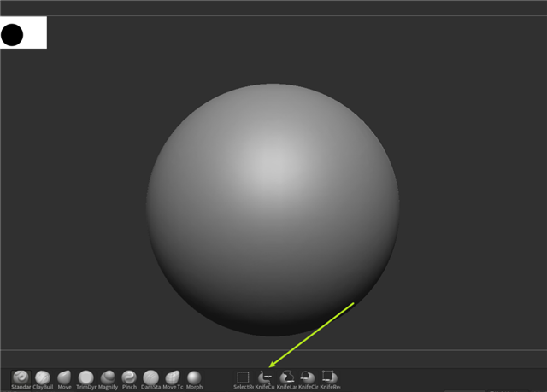Pick the KnifeRect brush
547x392 pixels.
pos(330,380)
